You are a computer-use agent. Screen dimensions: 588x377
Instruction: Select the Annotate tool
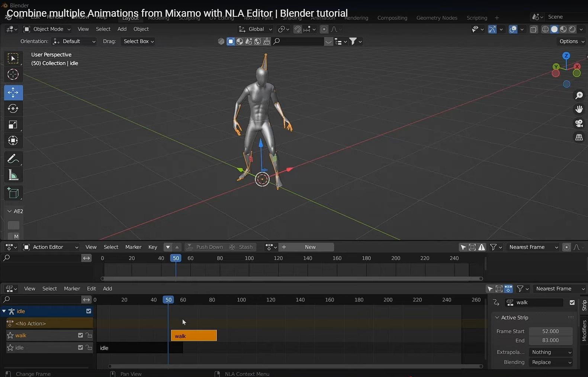pos(13,159)
